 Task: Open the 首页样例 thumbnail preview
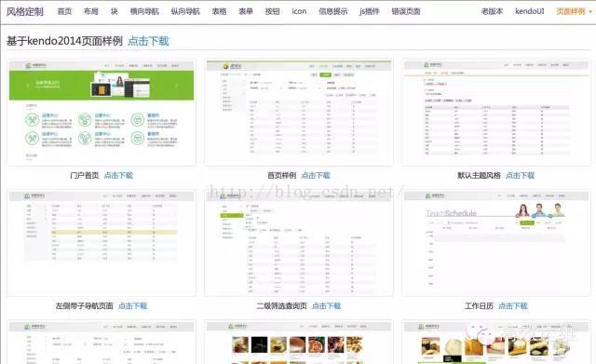[x=299, y=112]
